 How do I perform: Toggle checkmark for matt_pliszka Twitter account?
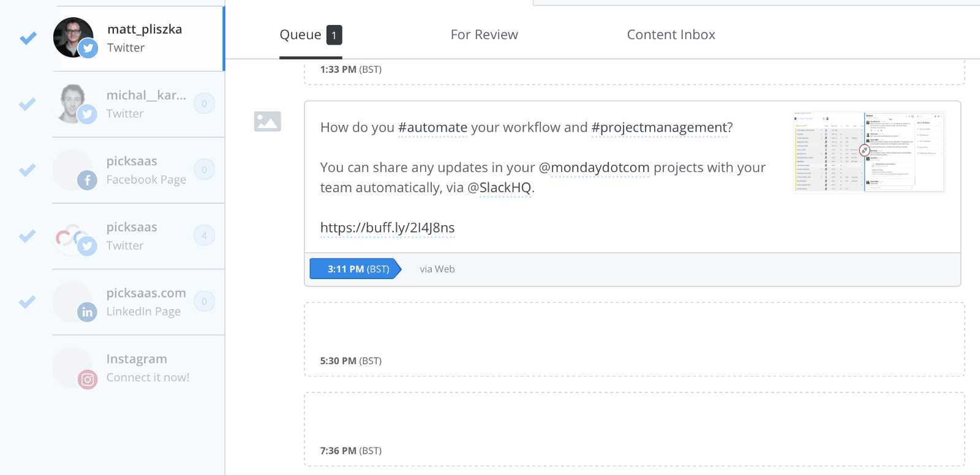click(28, 38)
